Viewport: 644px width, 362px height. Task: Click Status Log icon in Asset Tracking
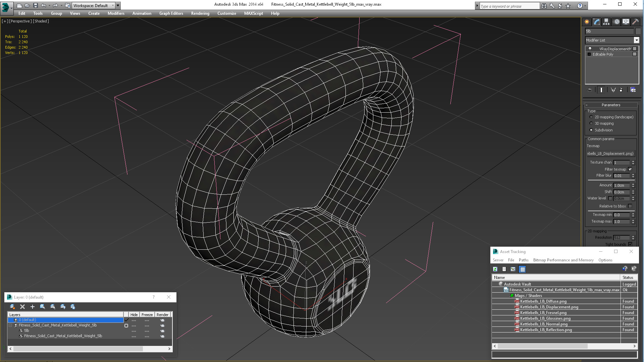504,269
